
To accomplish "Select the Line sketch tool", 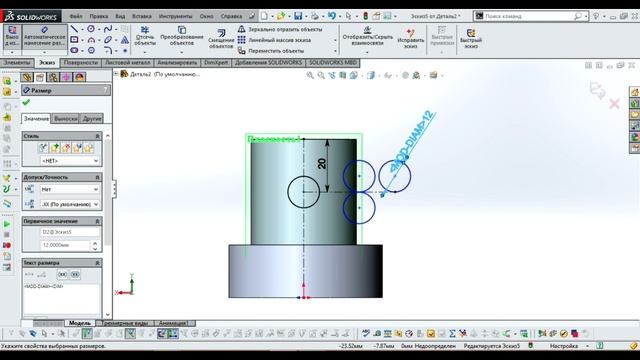I will coord(74,29).
